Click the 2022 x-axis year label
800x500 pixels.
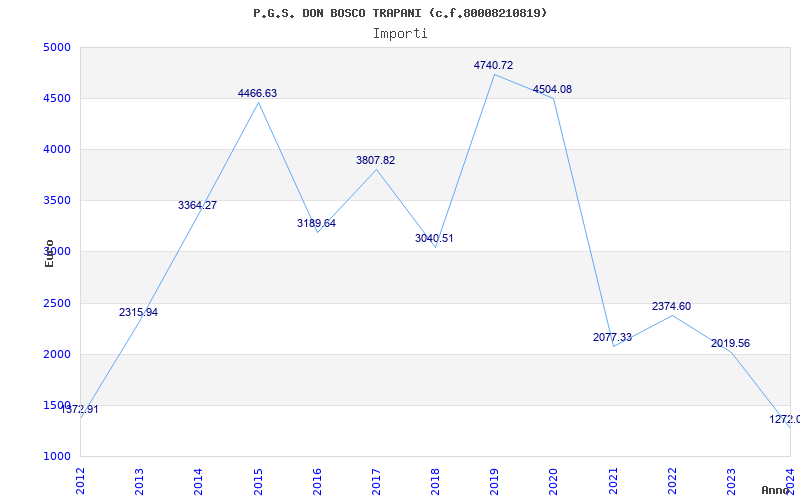pyautogui.click(x=672, y=481)
